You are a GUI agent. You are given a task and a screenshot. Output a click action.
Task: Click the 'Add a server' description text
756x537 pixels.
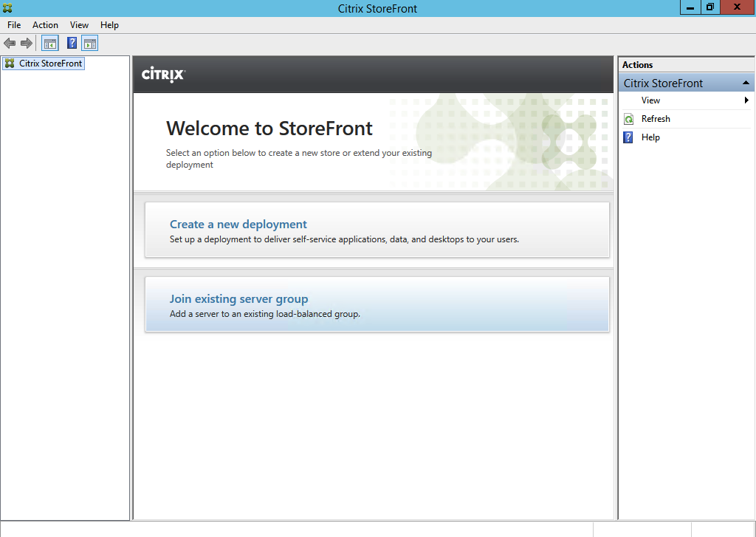(x=265, y=314)
